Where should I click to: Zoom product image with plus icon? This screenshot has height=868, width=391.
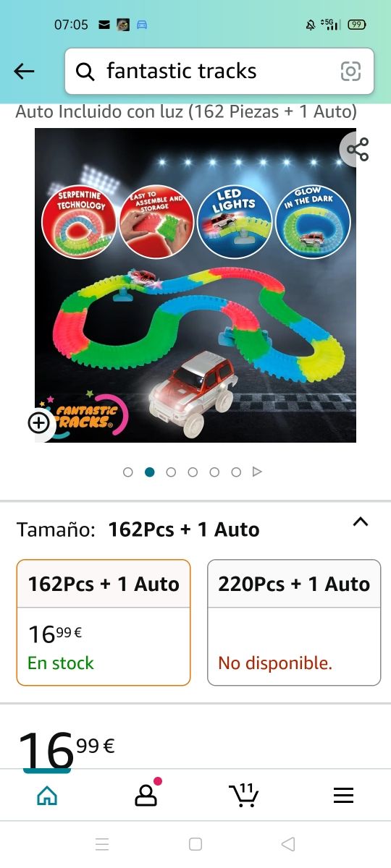coord(39,423)
